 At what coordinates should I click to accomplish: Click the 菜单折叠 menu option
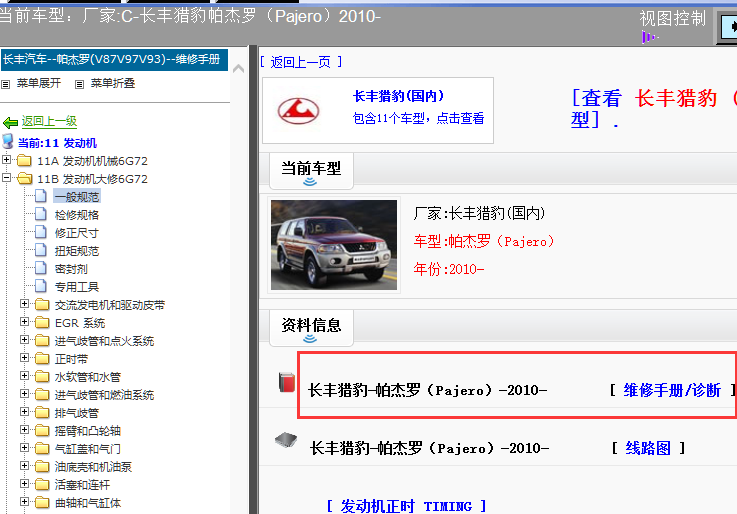click(113, 83)
